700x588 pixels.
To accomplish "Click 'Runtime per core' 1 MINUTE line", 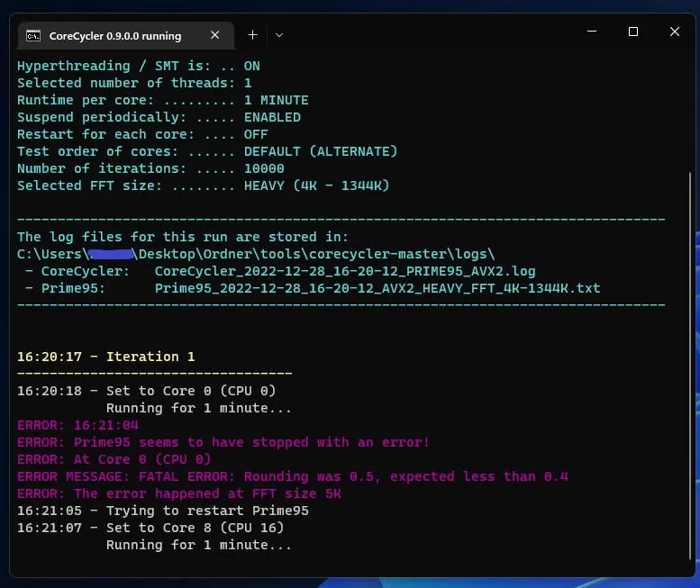I will tap(162, 100).
